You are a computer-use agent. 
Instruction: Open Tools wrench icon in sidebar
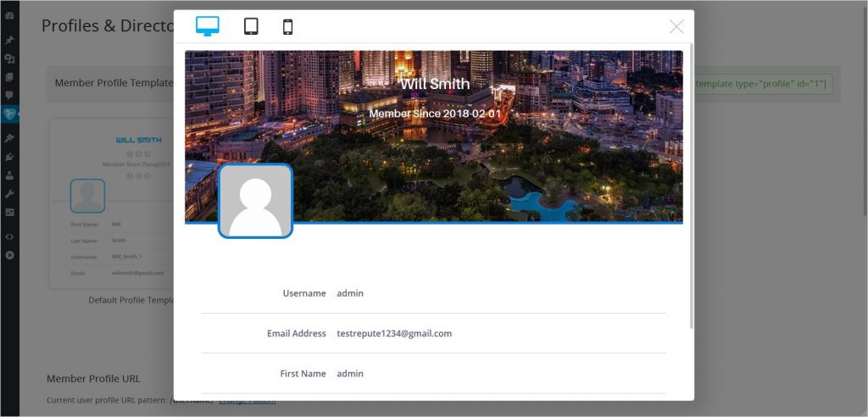pos(9,194)
